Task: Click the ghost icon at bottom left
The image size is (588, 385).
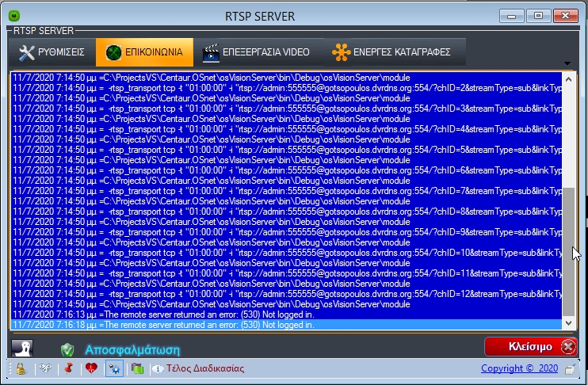Action: point(22,349)
